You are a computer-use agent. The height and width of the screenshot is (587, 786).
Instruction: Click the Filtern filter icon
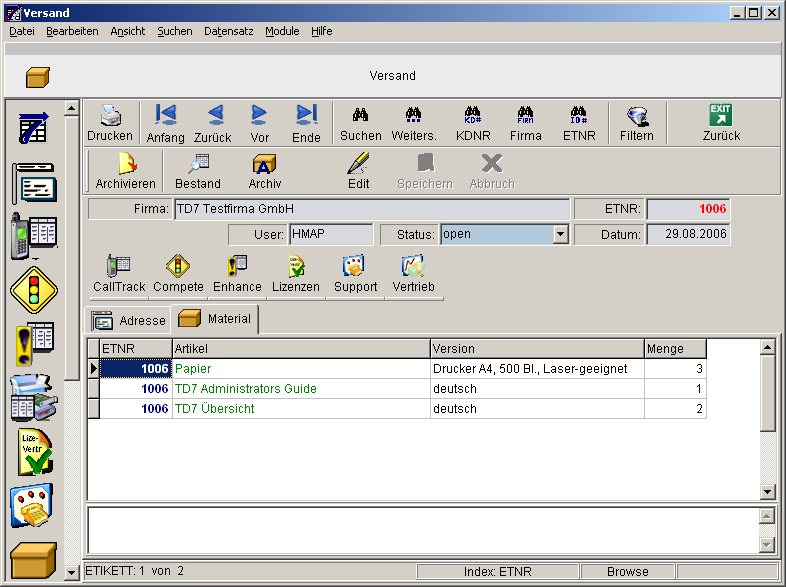pos(637,122)
